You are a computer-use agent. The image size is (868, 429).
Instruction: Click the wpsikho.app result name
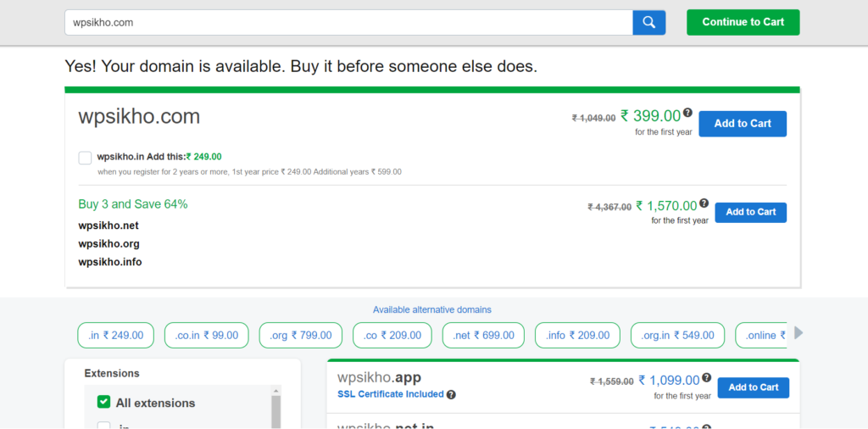(x=379, y=378)
